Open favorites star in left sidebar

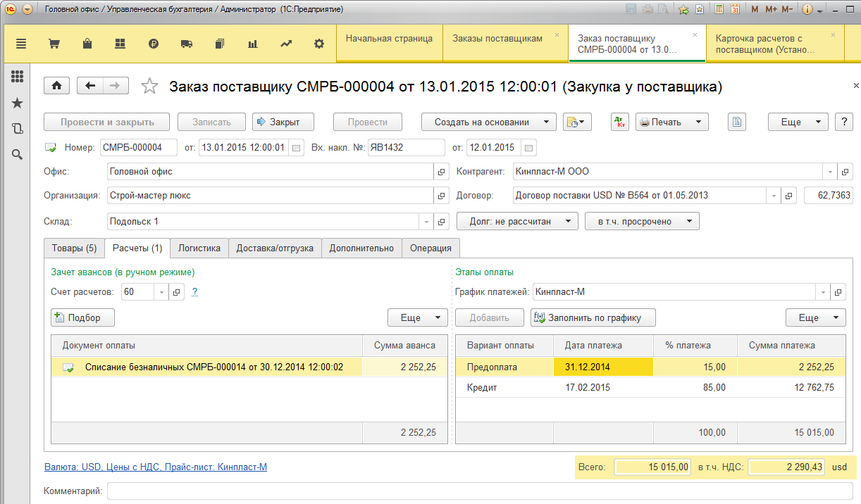pos(18,103)
